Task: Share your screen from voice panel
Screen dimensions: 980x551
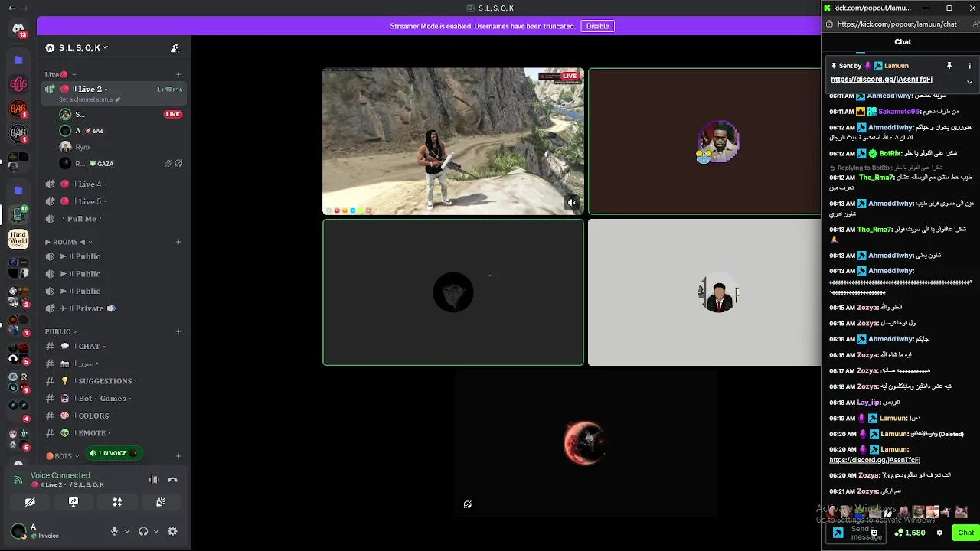Action: (x=73, y=502)
